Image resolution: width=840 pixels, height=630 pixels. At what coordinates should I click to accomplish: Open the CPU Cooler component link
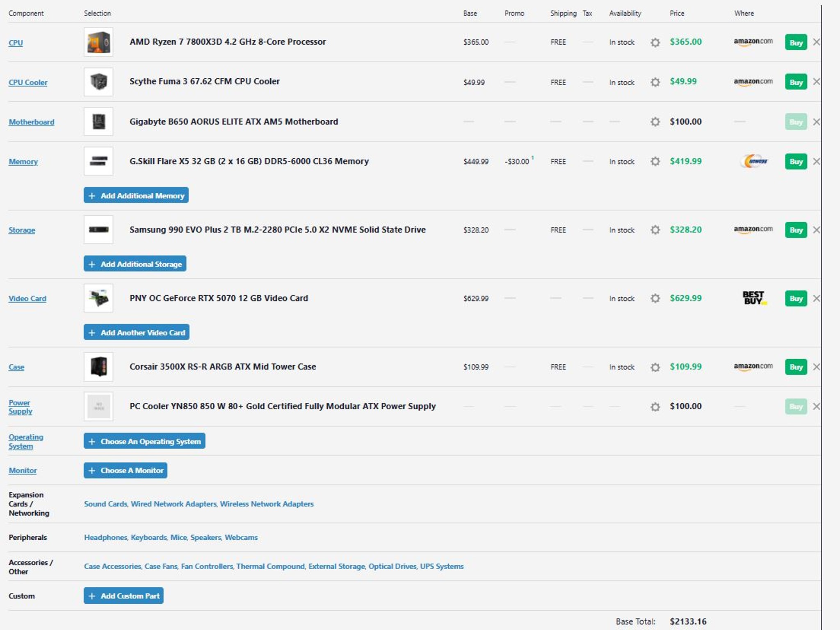[x=28, y=82]
